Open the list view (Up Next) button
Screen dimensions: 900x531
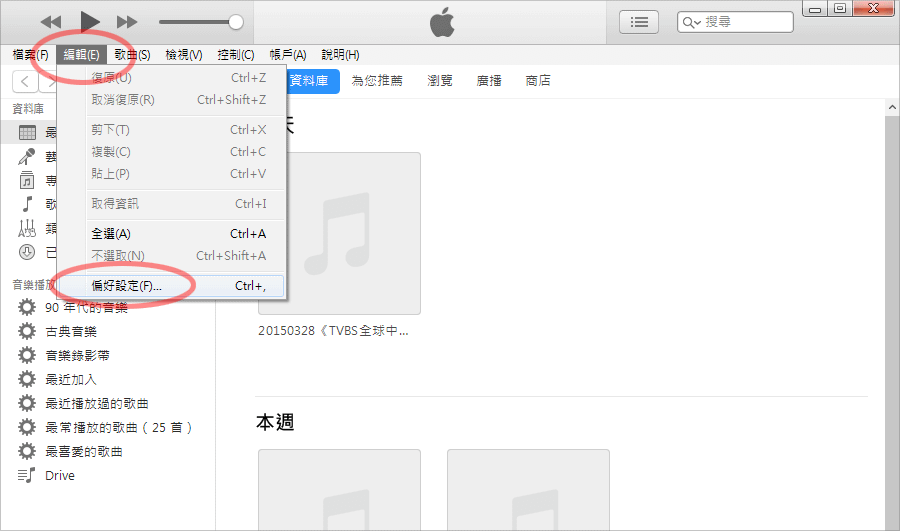click(639, 22)
